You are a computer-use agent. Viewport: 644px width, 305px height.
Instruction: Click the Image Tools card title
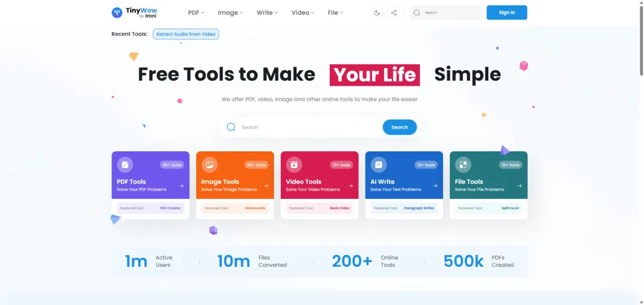(x=220, y=182)
